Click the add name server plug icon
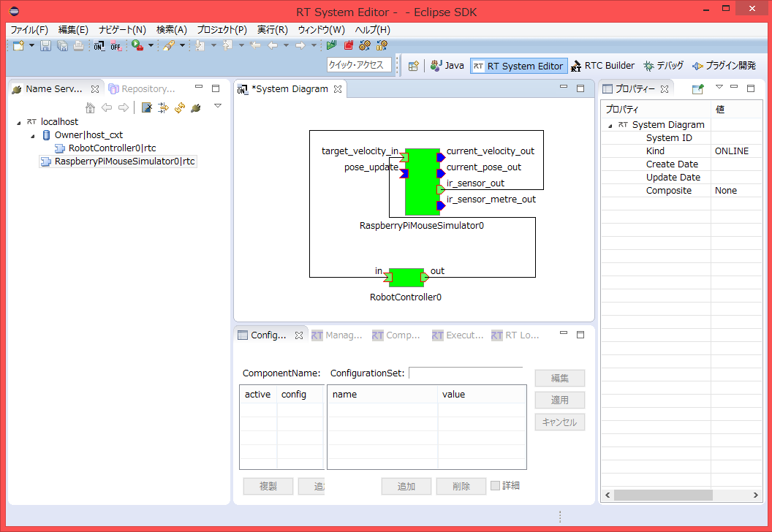 tap(195, 108)
